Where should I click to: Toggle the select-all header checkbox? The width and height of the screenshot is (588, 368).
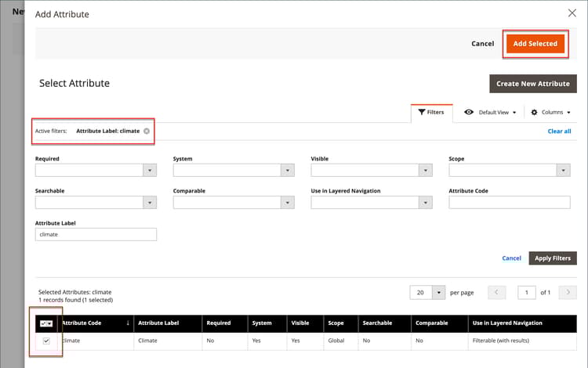coord(43,323)
